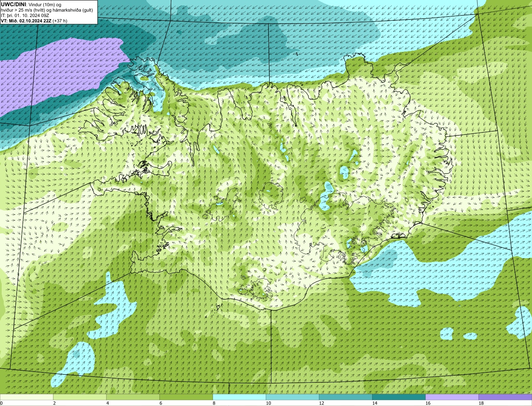Click the 6–8 m/s olive green legend swatch

tap(186, 397)
